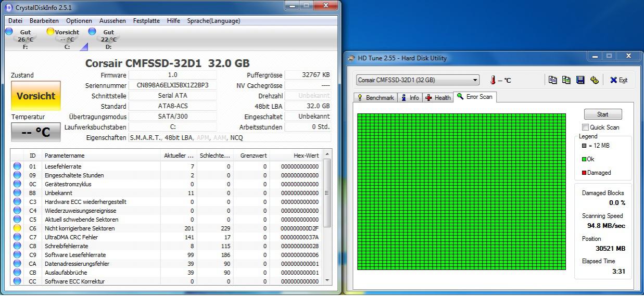Select the D: drive status orb in CrystalDiskInfo
The width and height of the screenshot is (644, 296).
click(92, 31)
